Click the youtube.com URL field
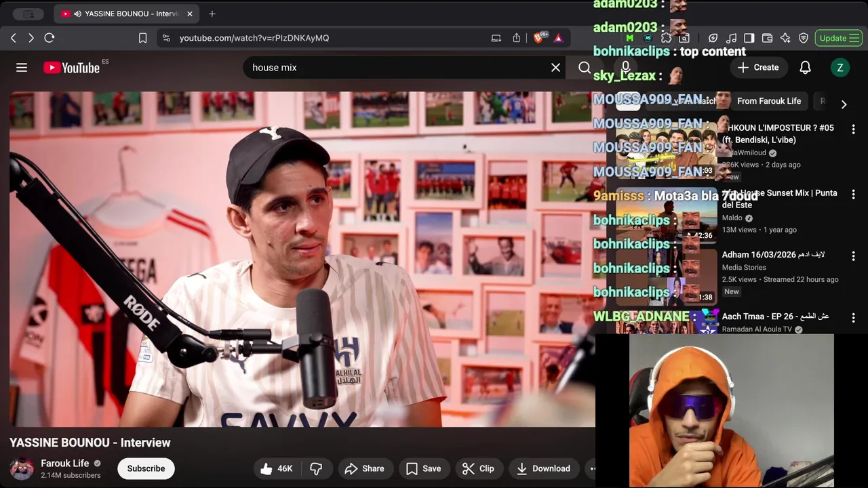 [x=254, y=38]
